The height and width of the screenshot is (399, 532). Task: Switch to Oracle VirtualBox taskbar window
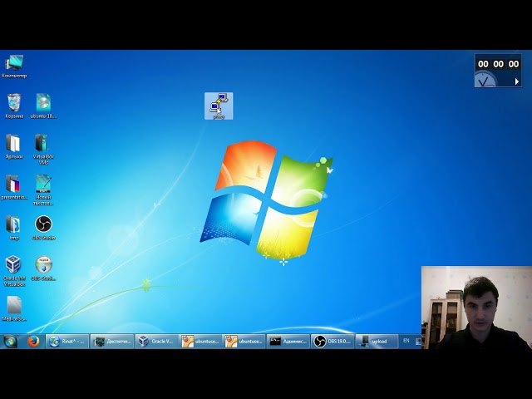pos(155,342)
